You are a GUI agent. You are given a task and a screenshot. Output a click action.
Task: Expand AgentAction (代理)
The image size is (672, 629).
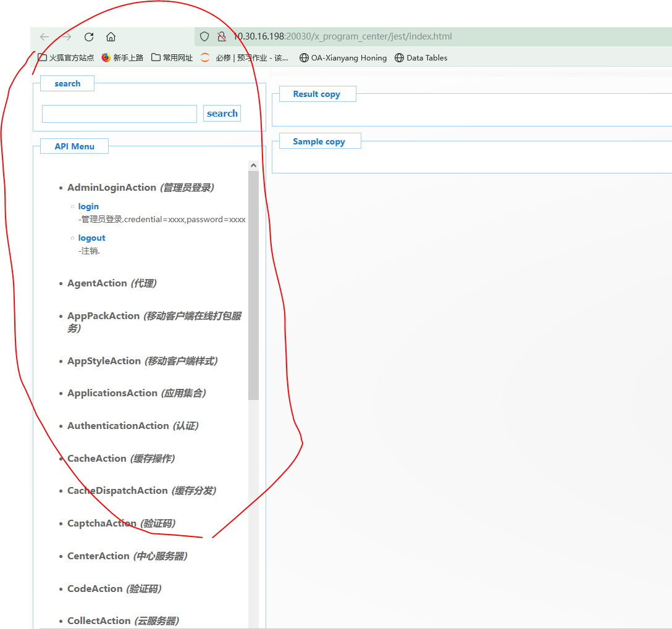click(x=112, y=283)
